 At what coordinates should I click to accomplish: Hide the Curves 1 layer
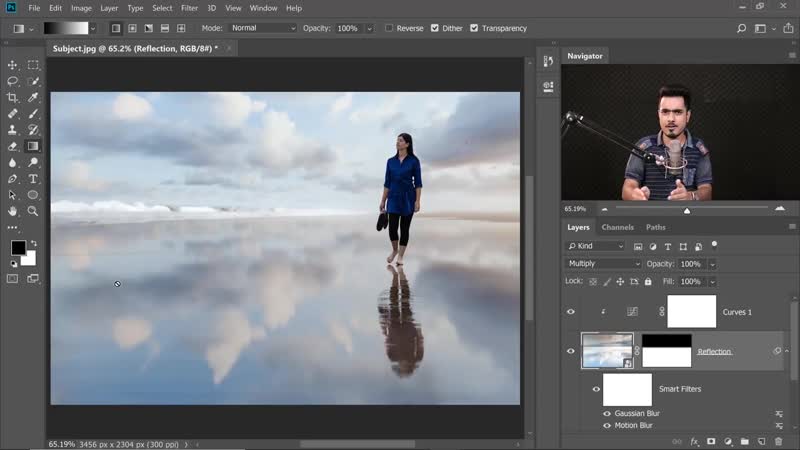(x=571, y=312)
